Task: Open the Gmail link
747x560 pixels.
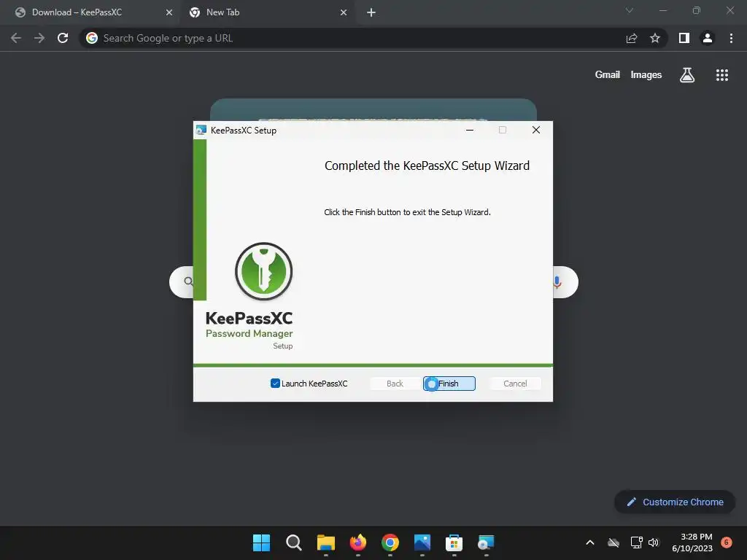Action: point(608,75)
